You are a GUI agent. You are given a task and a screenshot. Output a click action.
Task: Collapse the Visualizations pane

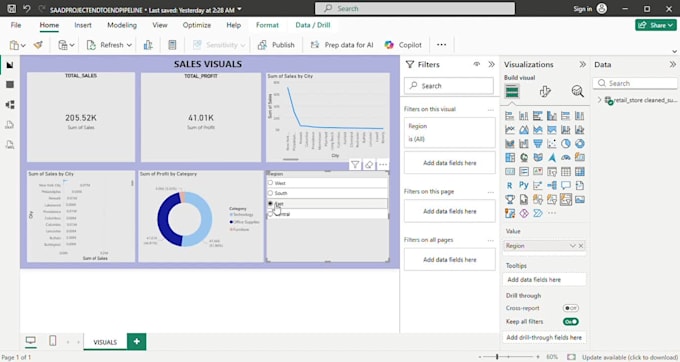582,64
